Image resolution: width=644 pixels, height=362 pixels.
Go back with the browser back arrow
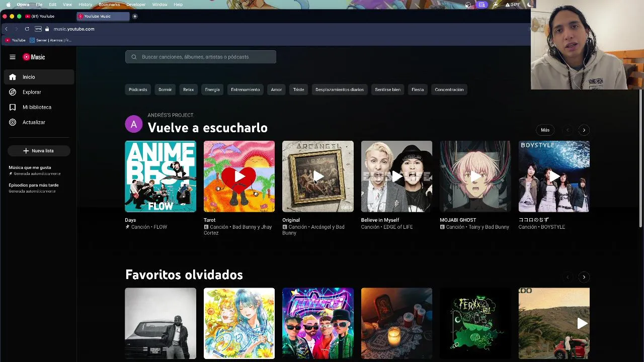coord(6,29)
